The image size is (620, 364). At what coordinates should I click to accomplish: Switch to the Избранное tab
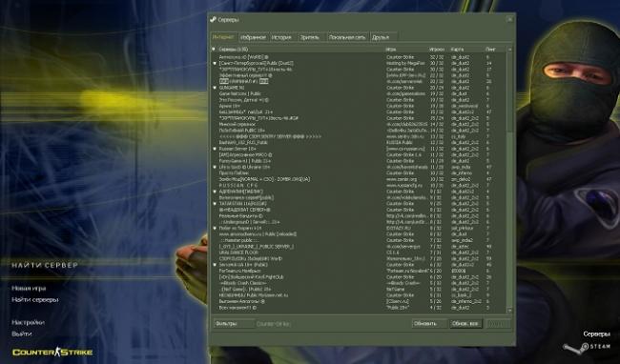pos(253,37)
